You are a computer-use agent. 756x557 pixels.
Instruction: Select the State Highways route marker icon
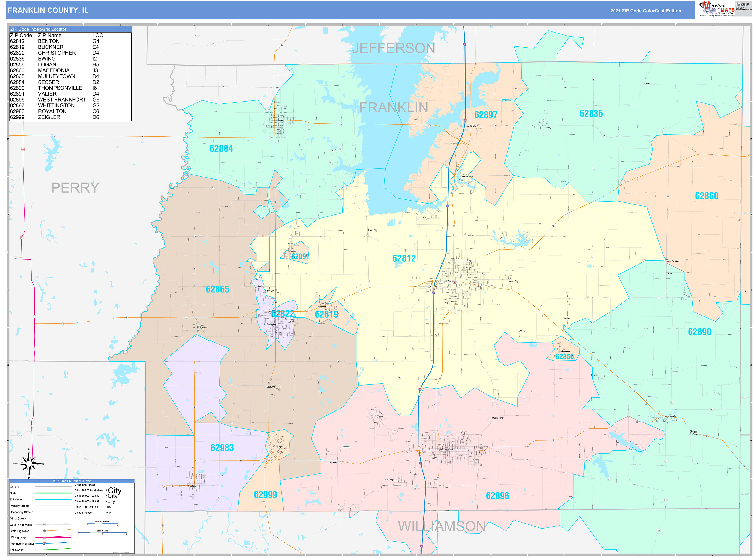point(45,531)
